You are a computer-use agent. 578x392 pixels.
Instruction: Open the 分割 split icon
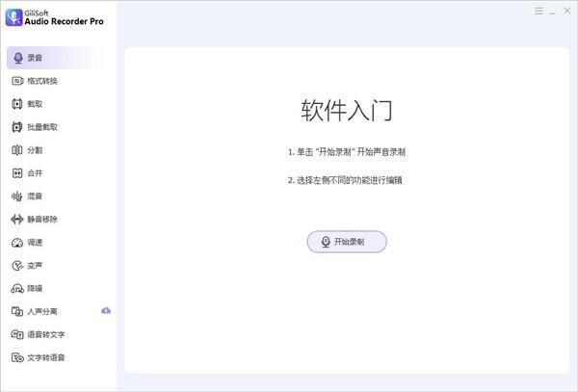tap(17, 150)
